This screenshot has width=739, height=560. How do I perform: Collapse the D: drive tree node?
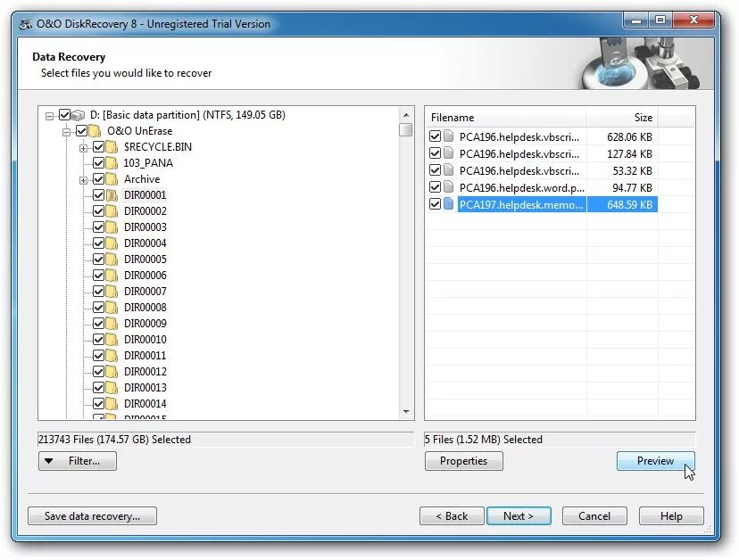[x=49, y=116]
